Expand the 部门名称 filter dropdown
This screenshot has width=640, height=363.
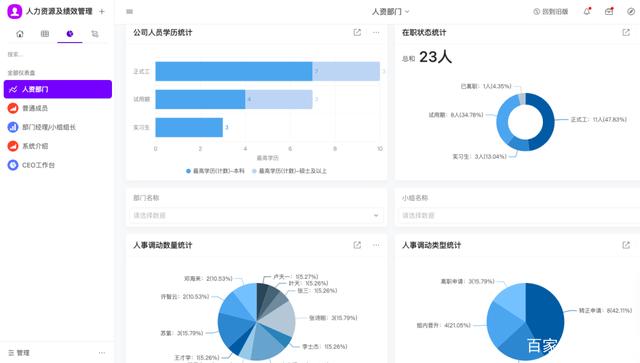point(256,216)
